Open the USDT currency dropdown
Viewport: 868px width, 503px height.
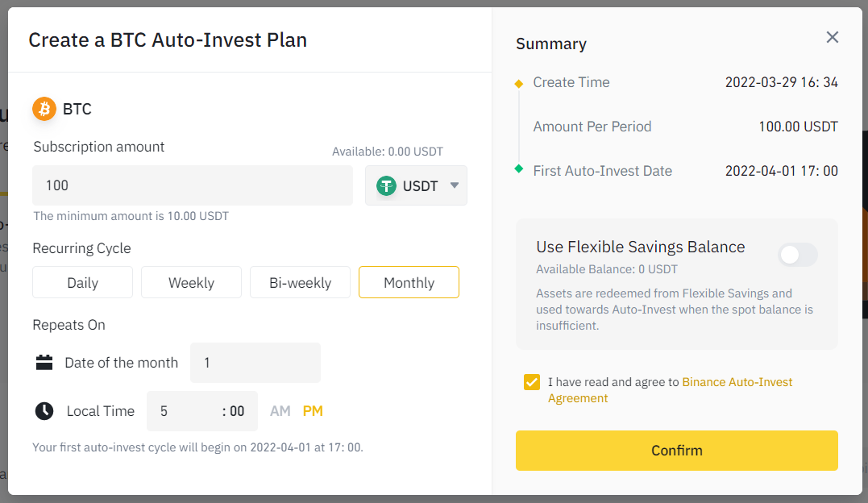[416, 186]
